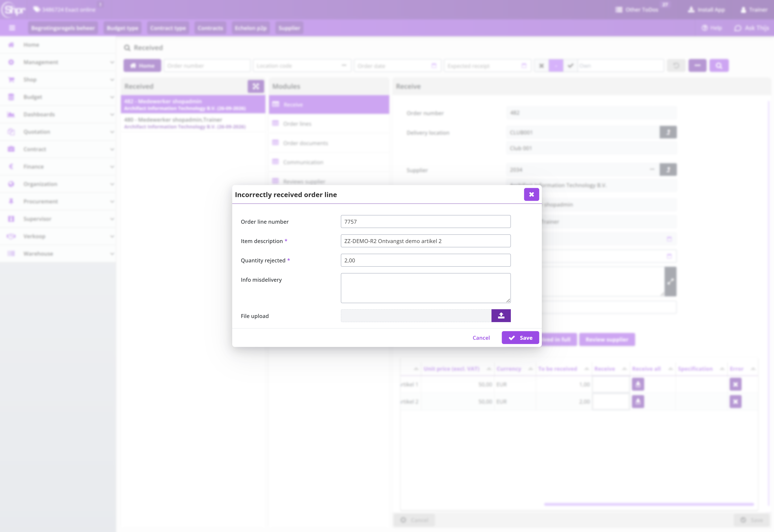Screen dimensions: 774x532
Task: Click the Review supplier button
Action: click(607, 339)
